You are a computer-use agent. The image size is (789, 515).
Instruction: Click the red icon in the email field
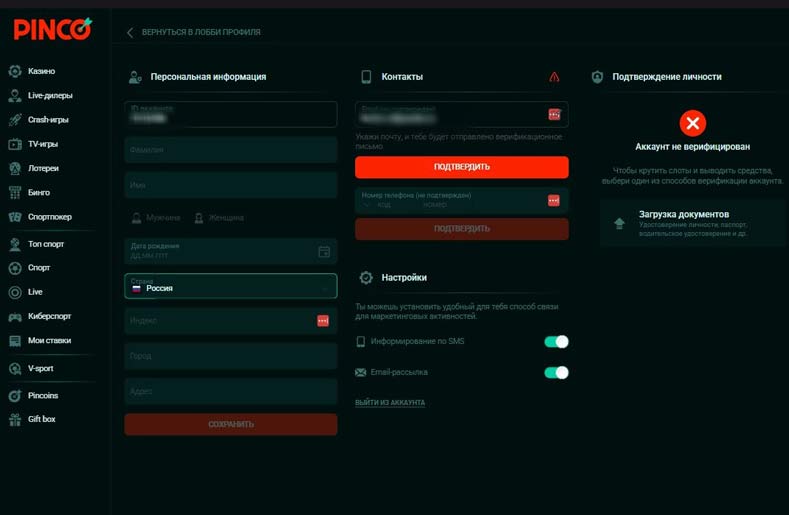(554, 114)
